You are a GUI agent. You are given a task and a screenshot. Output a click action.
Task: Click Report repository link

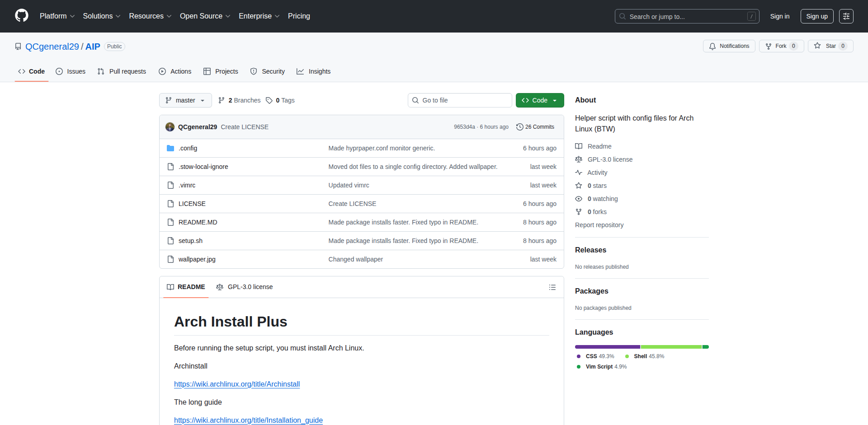[x=599, y=225]
